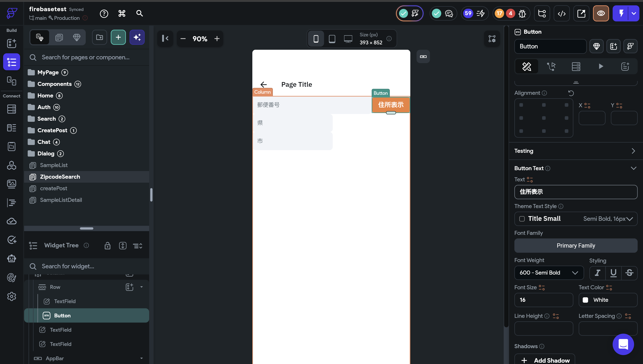Screen dimensions: 643x364
Task: Open the command palette icon
Action: 122,13
